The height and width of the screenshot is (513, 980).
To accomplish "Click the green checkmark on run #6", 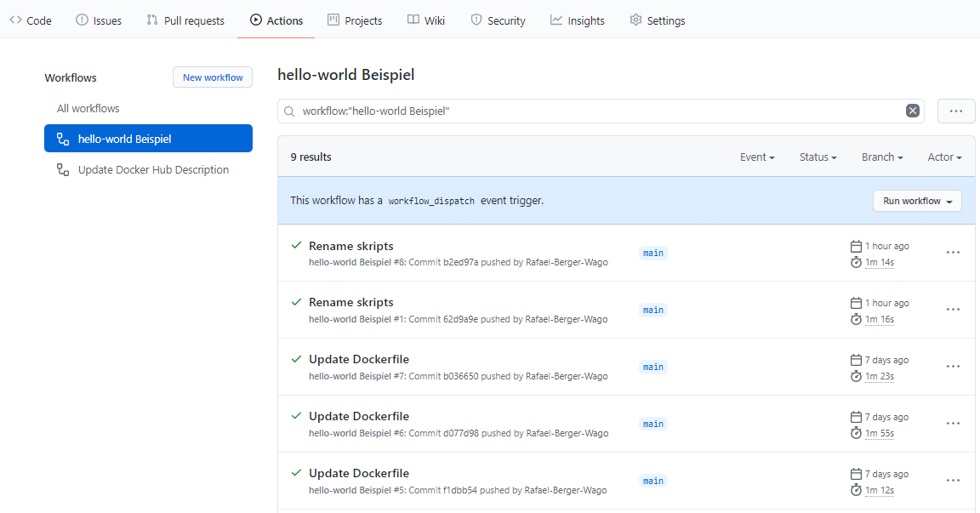I will [x=296, y=416].
